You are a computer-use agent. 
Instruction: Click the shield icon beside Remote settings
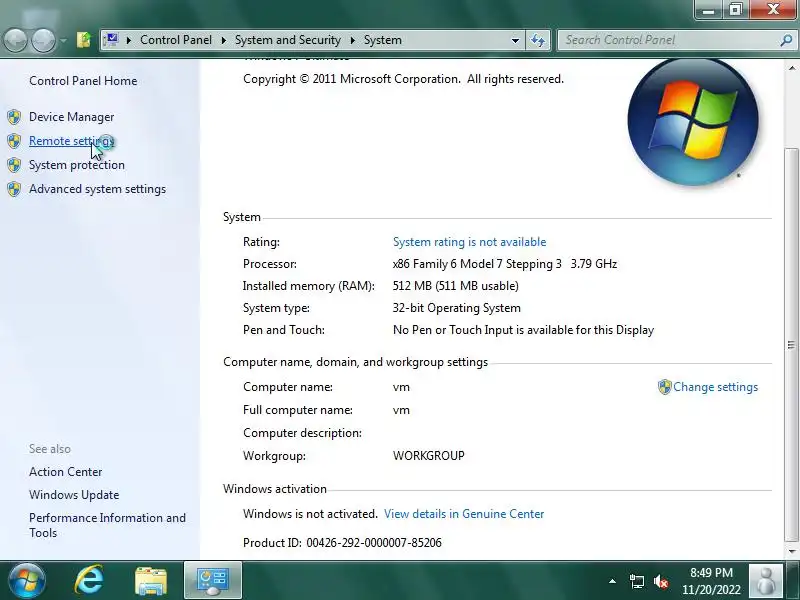point(14,141)
